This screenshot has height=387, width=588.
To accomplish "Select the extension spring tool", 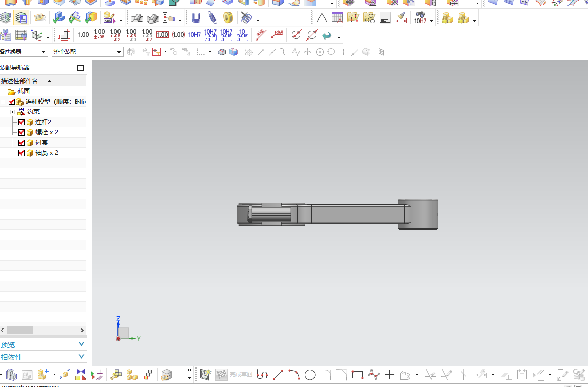I will pos(212,17).
